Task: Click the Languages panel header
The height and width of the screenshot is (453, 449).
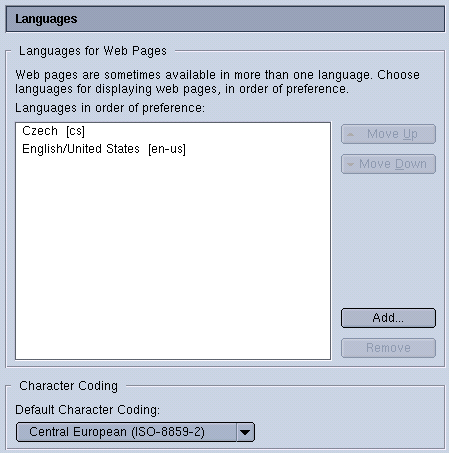Action: point(225,19)
